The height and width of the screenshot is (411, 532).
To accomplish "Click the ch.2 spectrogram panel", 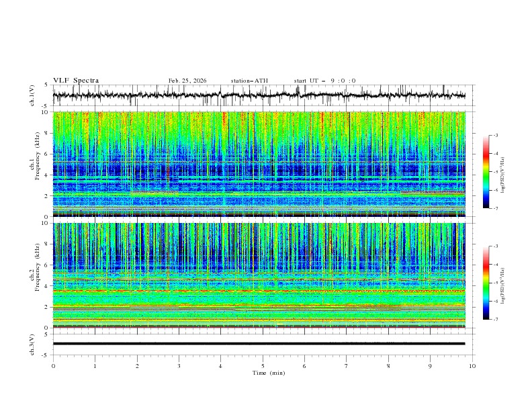I will 259,275.
